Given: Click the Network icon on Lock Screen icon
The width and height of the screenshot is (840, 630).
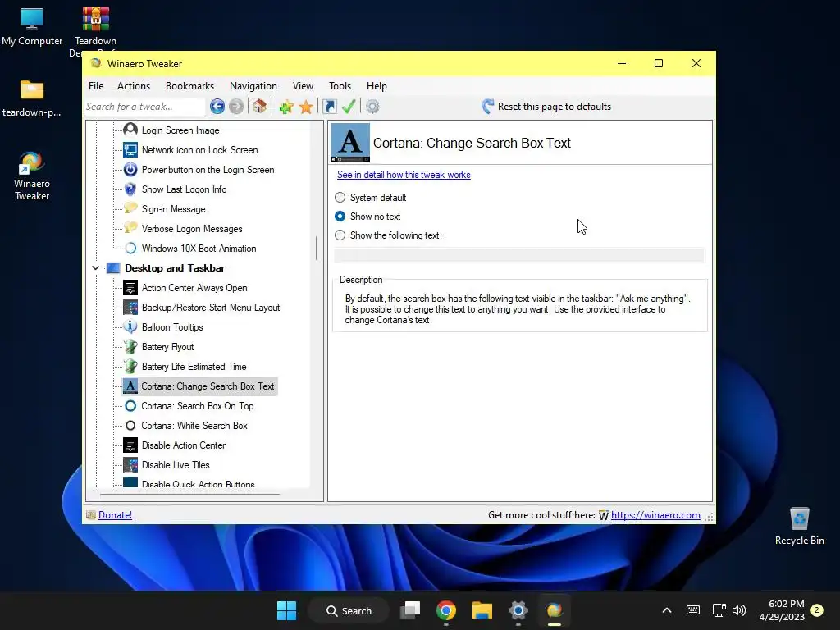Looking at the screenshot, I should (x=130, y=150).
